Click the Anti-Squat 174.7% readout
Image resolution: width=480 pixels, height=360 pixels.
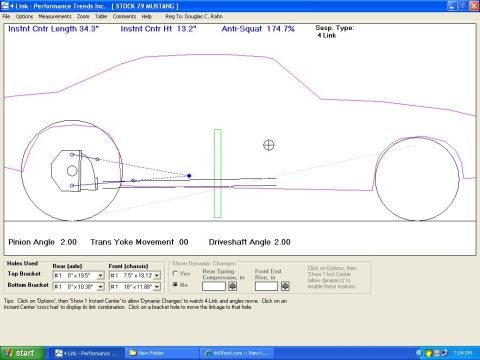(258, 29)
